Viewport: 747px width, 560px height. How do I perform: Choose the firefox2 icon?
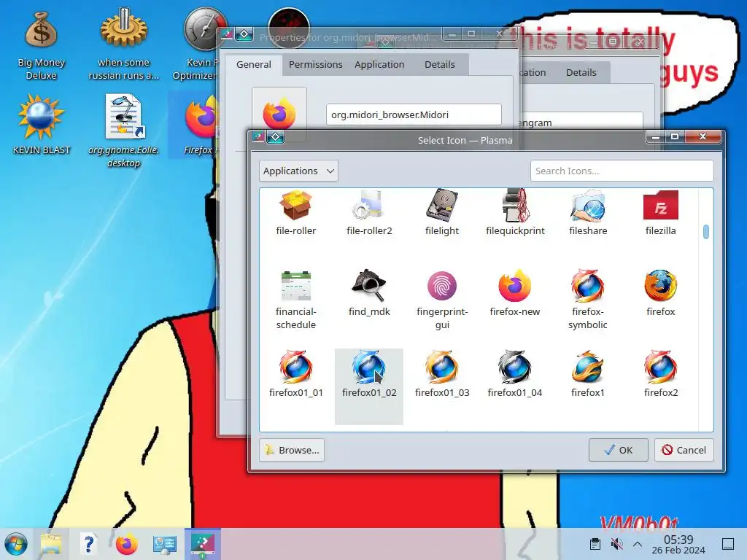(661, 367)
